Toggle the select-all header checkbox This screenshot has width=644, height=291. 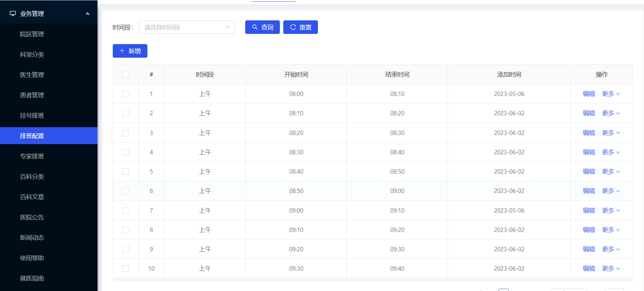click(126, 75)
